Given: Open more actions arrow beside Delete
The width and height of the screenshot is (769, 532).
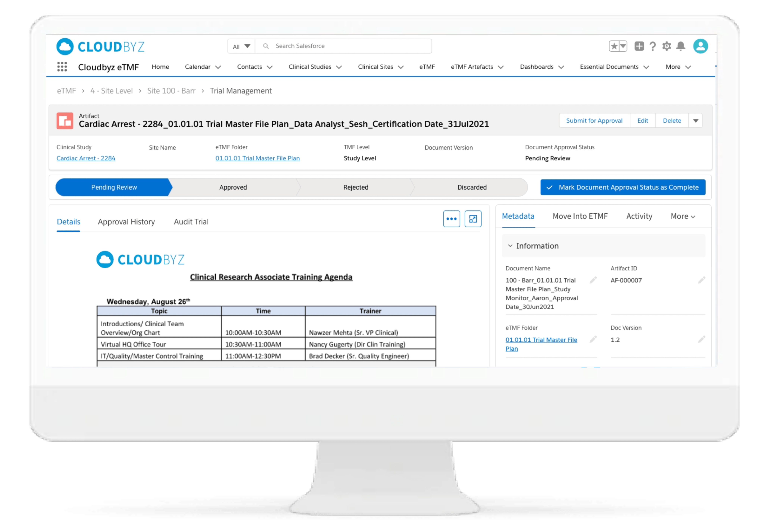Looking at the screenshot, I should [x=696, y=120].
